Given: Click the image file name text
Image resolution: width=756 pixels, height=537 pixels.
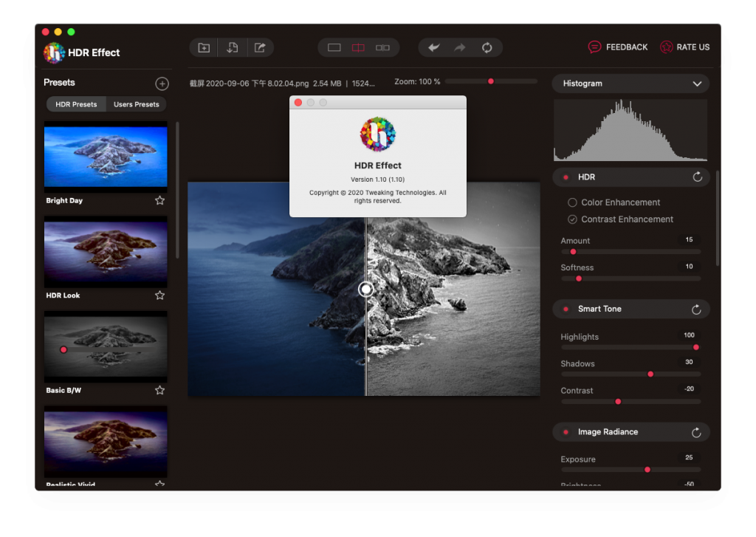Looking at the screenshot, I should point(249,83).
